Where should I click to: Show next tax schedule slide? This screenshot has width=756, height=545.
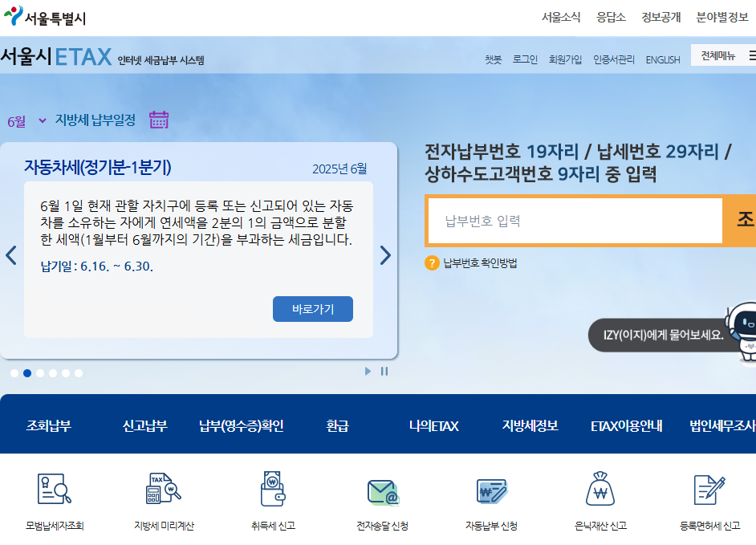click(x=384, y=255)
